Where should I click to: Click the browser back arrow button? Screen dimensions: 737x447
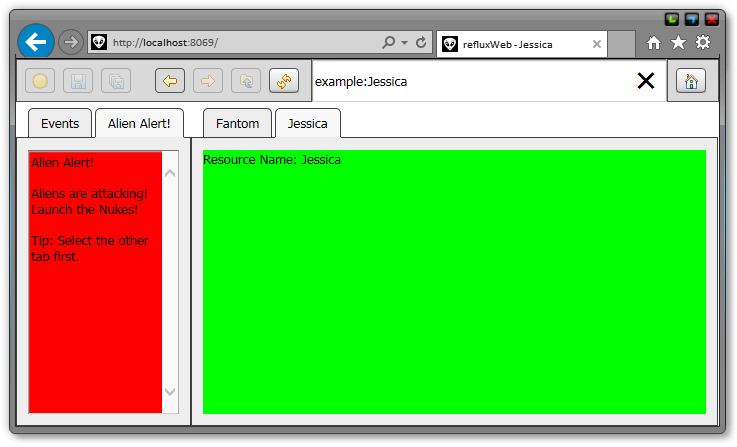[36, 42]
